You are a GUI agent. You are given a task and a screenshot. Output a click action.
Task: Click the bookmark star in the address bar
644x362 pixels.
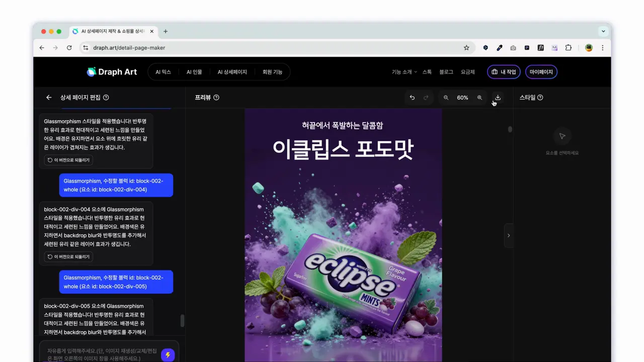tap(466, 47)
